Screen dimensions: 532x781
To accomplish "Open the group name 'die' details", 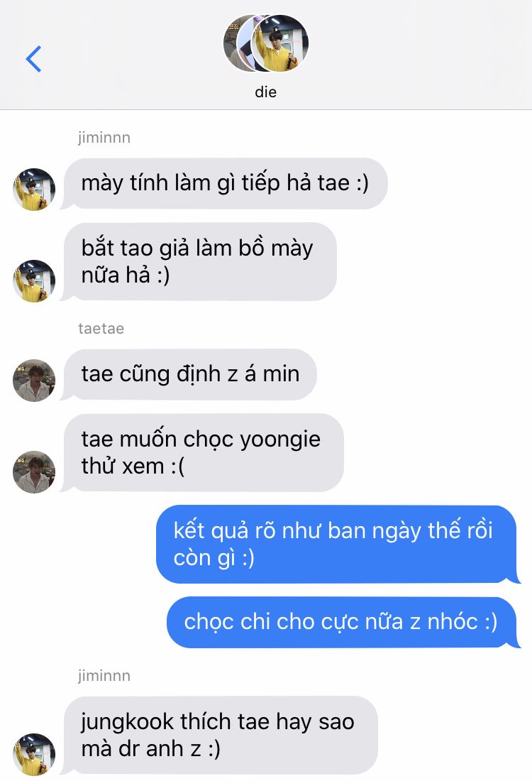I will [266, 92].
